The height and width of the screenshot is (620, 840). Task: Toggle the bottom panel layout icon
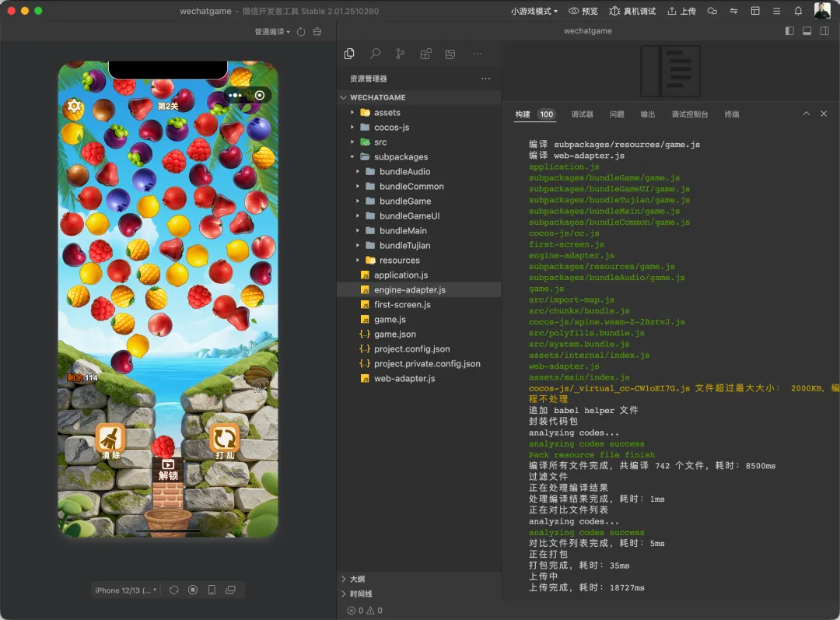[x=807, y=31]
